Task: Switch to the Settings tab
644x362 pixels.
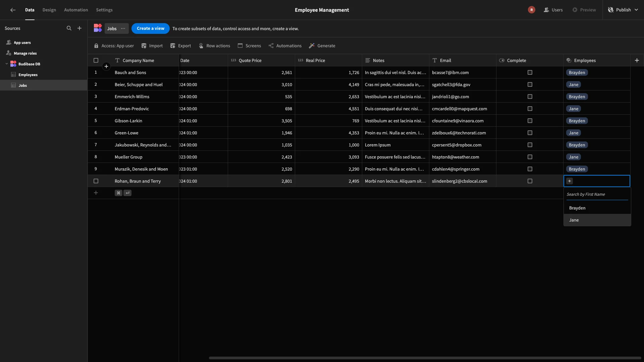Action: (104, 10)
